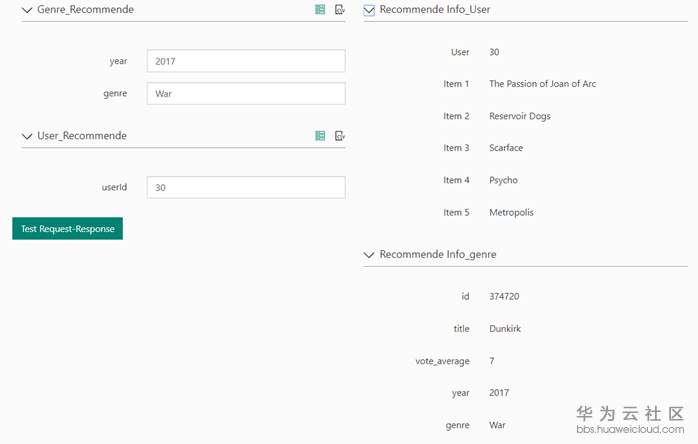Click the year input field showing 2017
This screenshot has width=698, height=444.
pos(246,61)
